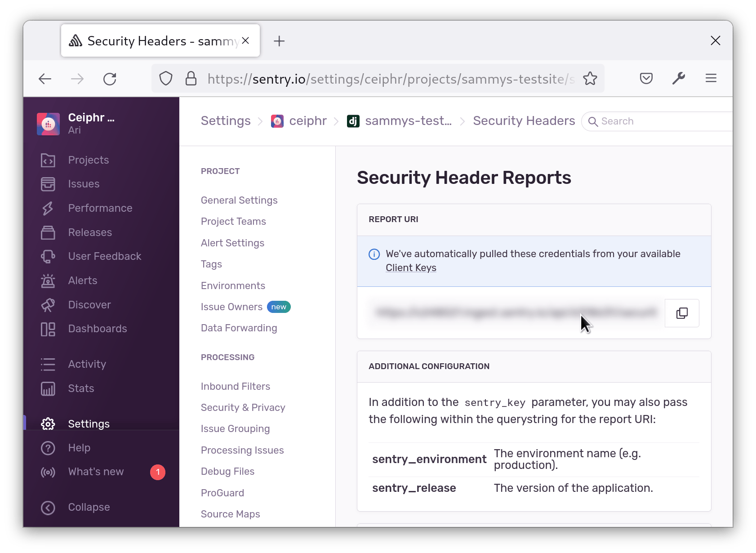
Task: Click the What's new notification badge
Action: click(158, 472)
